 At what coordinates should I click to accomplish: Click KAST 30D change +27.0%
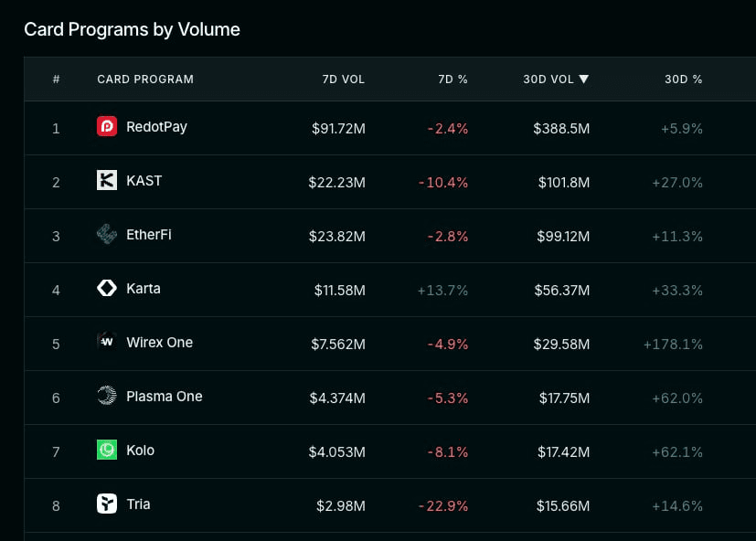point(677,183)
